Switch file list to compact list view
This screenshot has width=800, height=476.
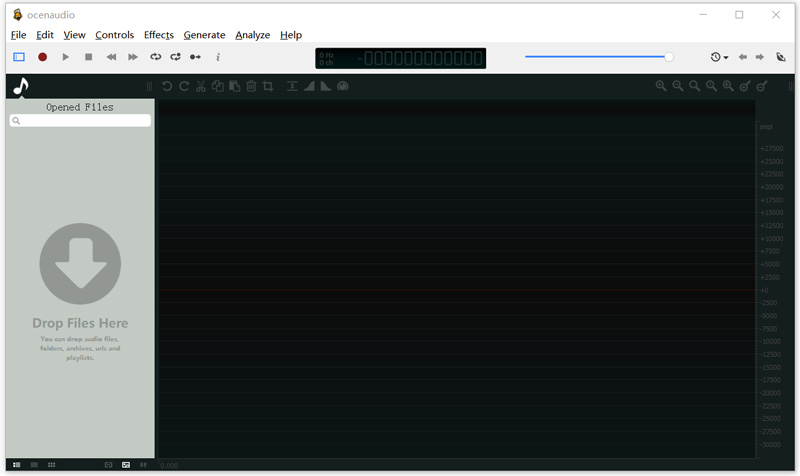coord(34,465)
